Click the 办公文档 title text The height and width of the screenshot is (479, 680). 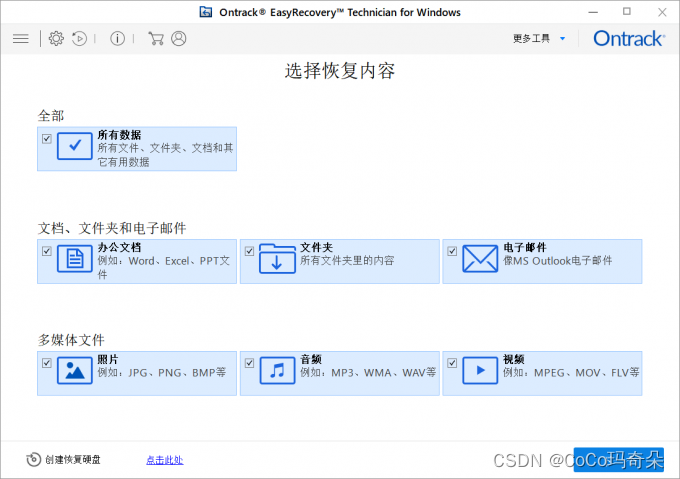[x=119, y=247]
